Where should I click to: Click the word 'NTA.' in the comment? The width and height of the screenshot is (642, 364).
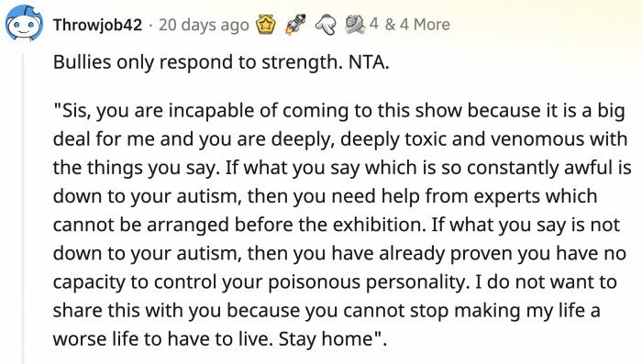tap(369, 62)
